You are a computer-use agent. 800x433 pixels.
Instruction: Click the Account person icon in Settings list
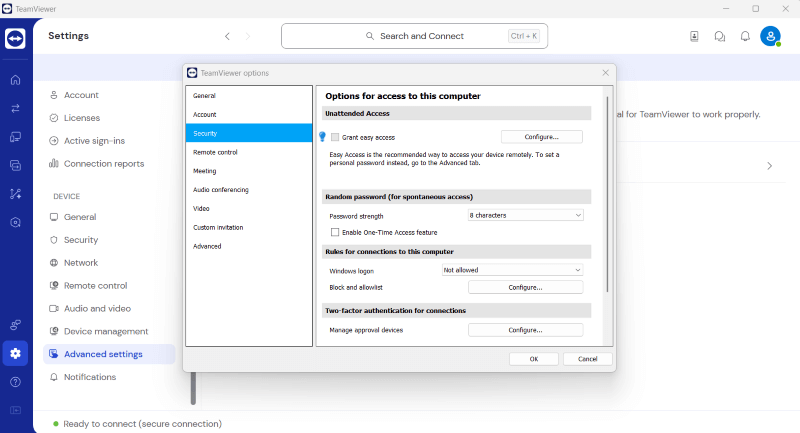point(54,95)
